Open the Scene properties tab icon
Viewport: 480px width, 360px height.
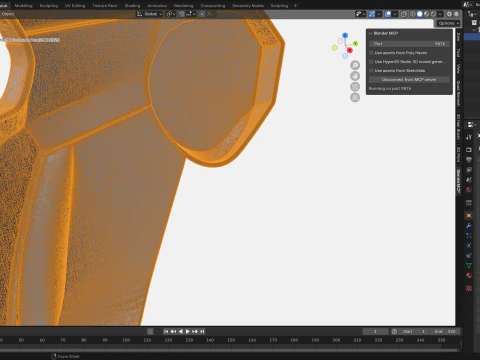(x=469, y=180)
